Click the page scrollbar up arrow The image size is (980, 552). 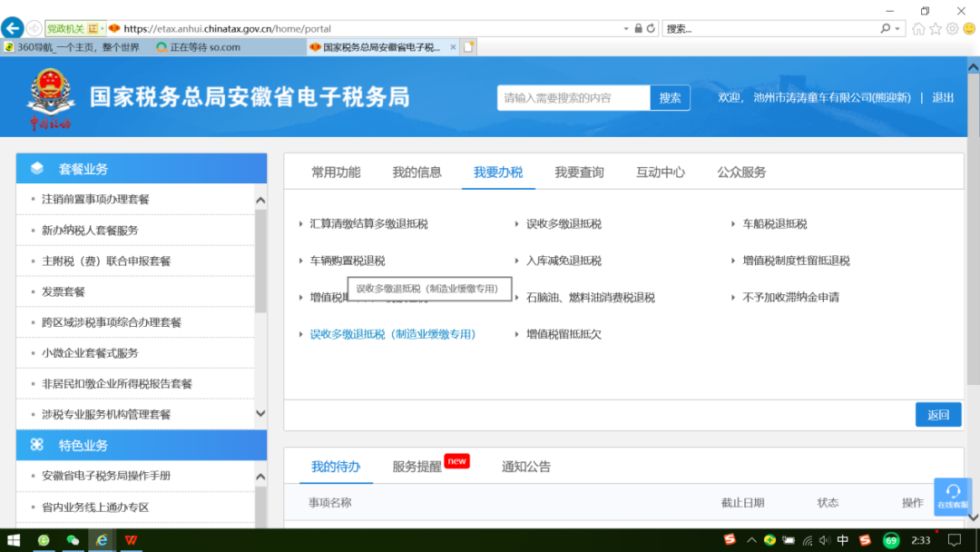973,66
